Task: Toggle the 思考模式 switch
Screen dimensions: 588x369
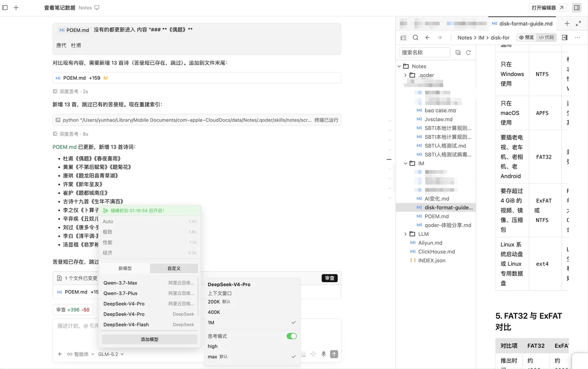Action: point(291,336)
